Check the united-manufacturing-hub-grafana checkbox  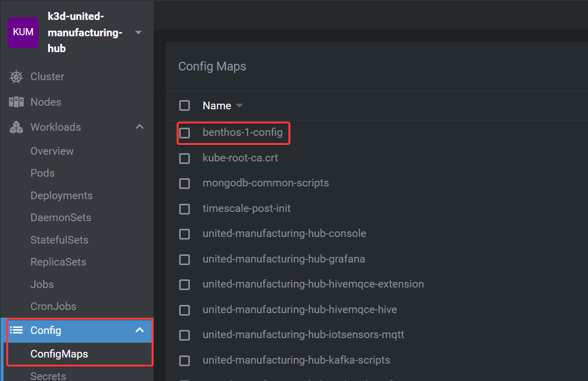point(184,260)
